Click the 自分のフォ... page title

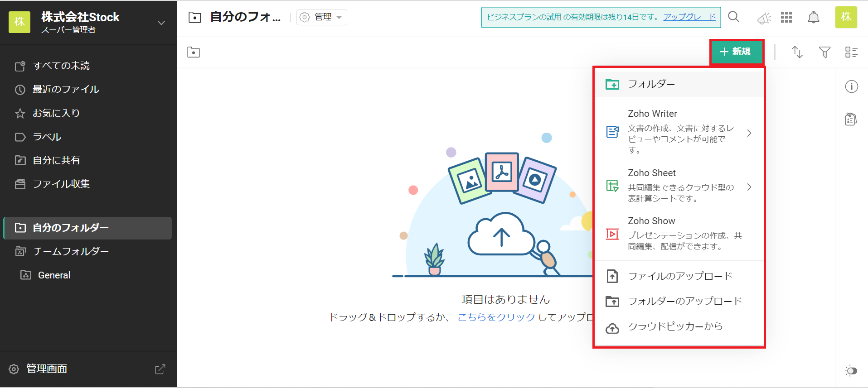(x=245, y=17)
